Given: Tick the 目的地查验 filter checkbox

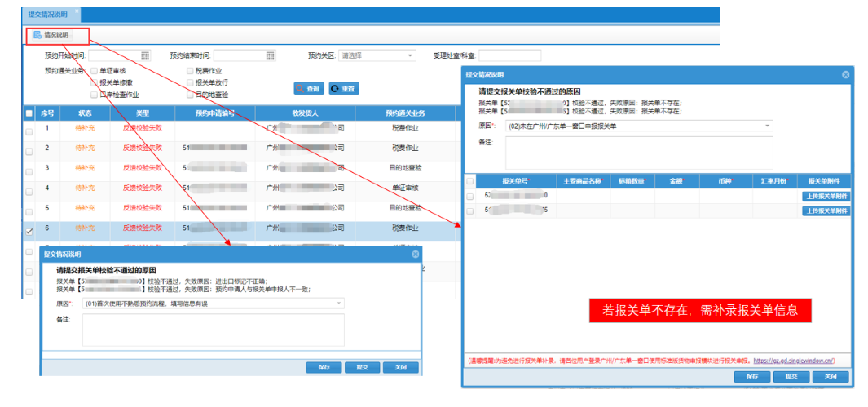Looking at the screenshot, I should [191, 95].
